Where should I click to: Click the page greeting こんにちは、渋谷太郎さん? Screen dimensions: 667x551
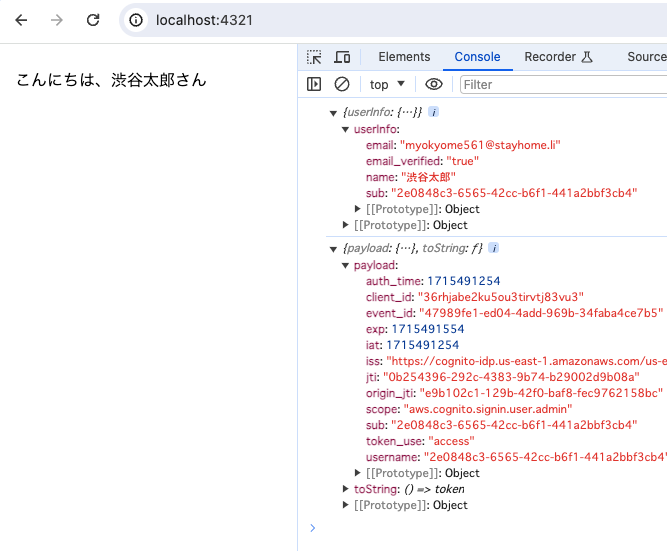point(111,80)
